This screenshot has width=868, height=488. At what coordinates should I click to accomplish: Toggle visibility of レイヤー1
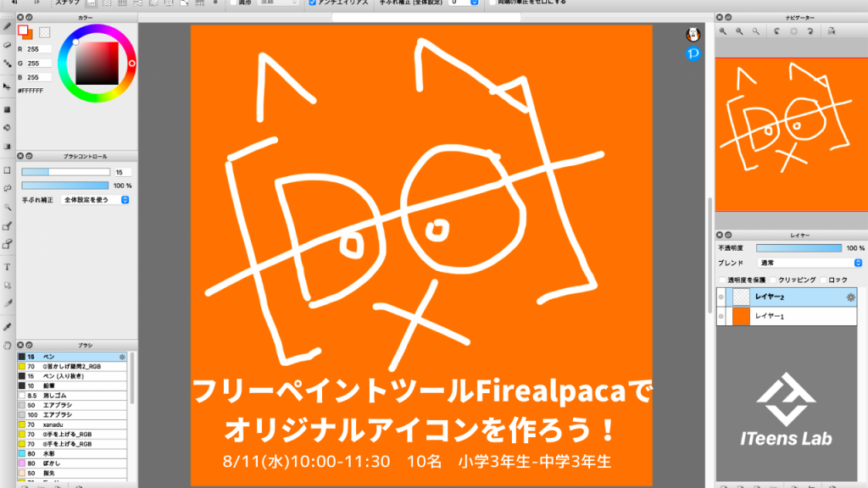[x=721, y=317]
